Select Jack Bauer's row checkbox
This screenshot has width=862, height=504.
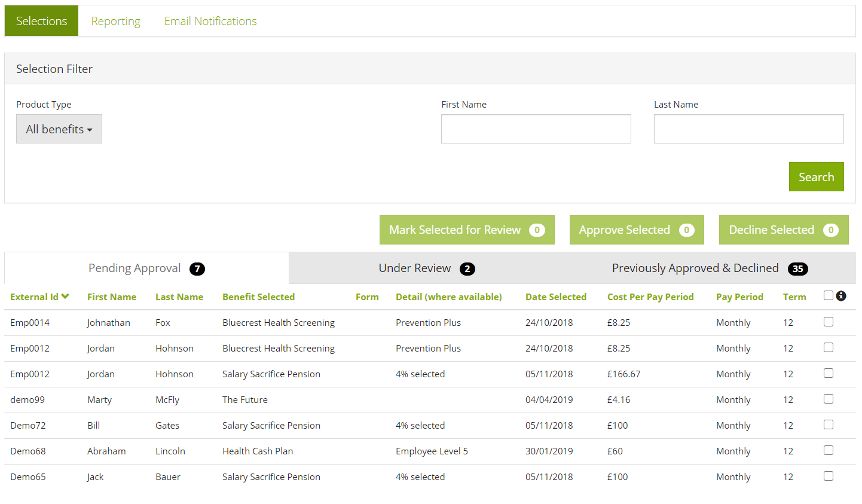[x=828, y=476]
